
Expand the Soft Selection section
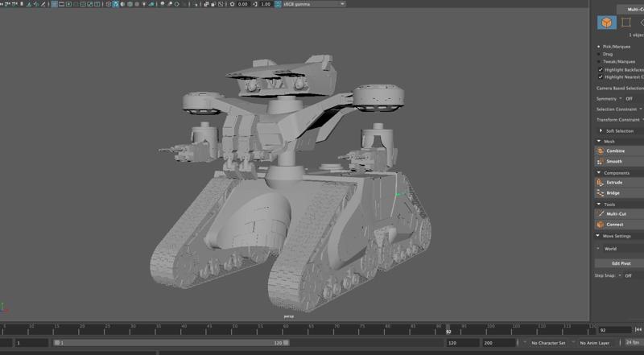tap(601, 130)
